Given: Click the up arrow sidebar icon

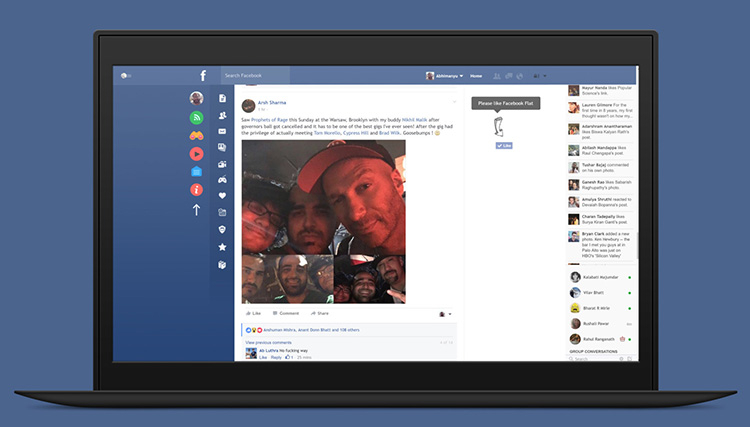Looking at the screenshot, I should click(x=197, y=210).
